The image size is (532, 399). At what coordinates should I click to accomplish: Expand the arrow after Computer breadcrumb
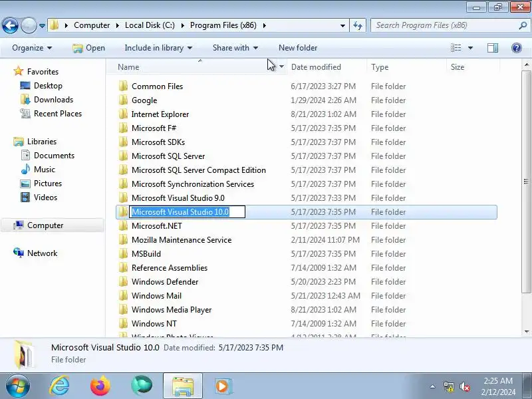click(x=118, y=25)
